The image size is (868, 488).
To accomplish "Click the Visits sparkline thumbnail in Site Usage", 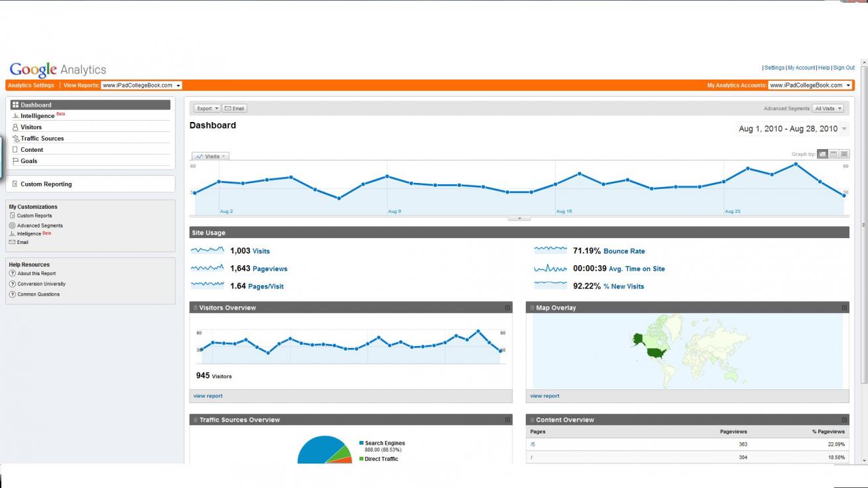I will 208,250.
